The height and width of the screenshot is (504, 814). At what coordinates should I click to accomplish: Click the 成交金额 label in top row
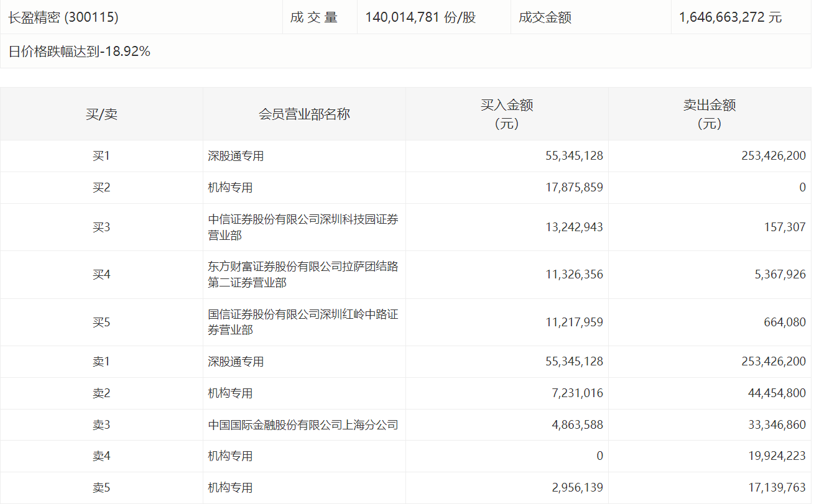[545, 17]
